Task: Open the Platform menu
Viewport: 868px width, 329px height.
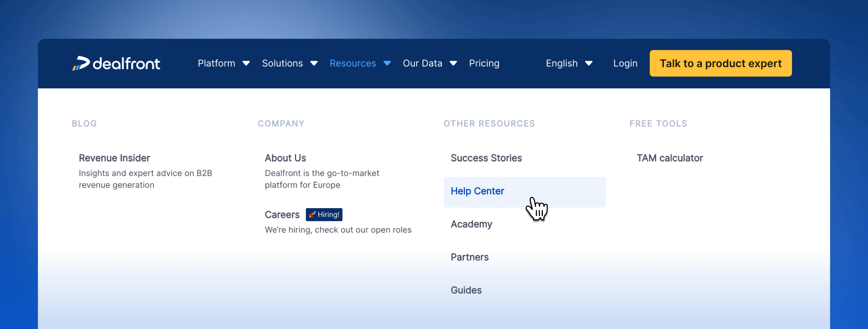Action: (x=217, y=63)
